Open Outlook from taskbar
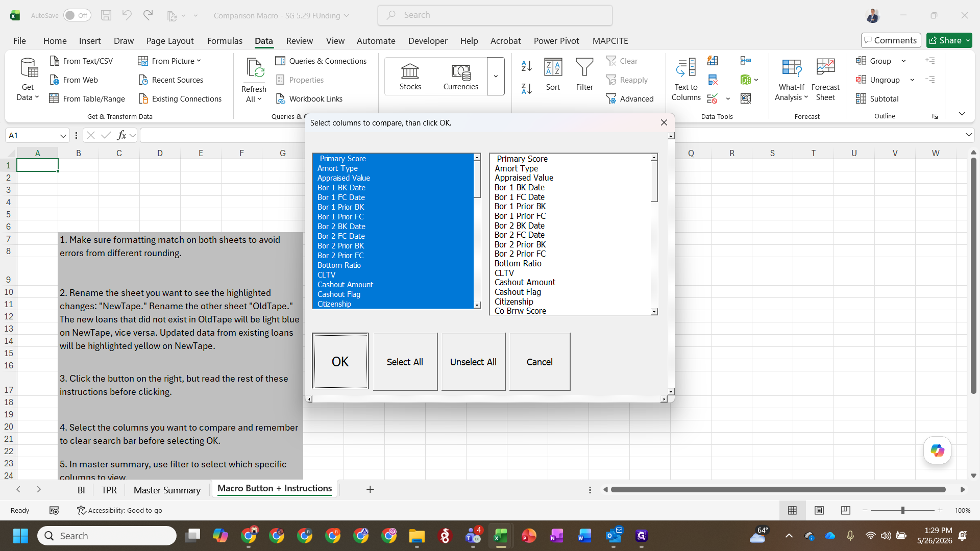This screenshot has height=551, width=980. click(x=614, y=536)
